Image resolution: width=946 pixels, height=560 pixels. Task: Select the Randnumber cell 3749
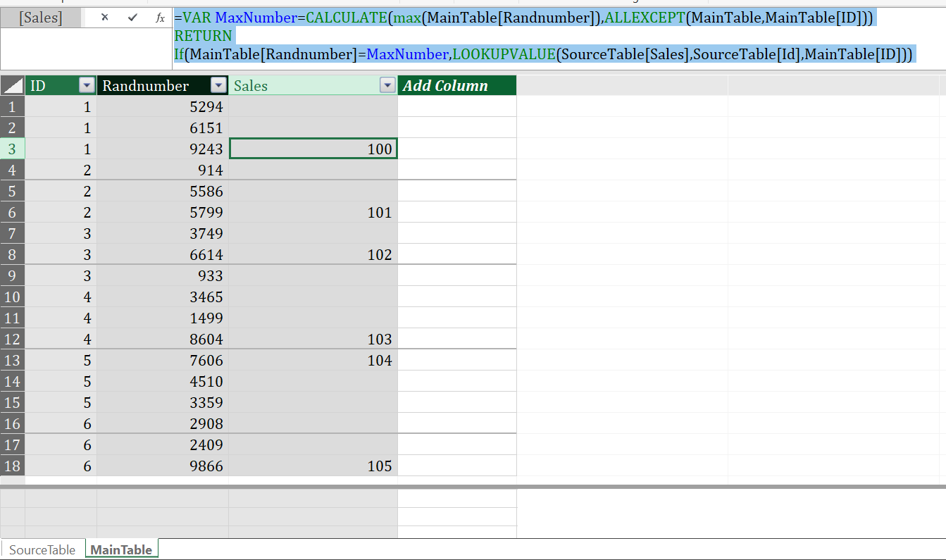tap(163, 233)
